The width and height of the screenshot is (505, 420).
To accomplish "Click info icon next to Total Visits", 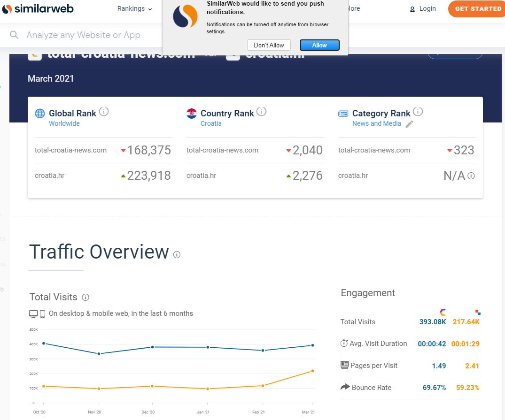I will [x=85, y=298].
